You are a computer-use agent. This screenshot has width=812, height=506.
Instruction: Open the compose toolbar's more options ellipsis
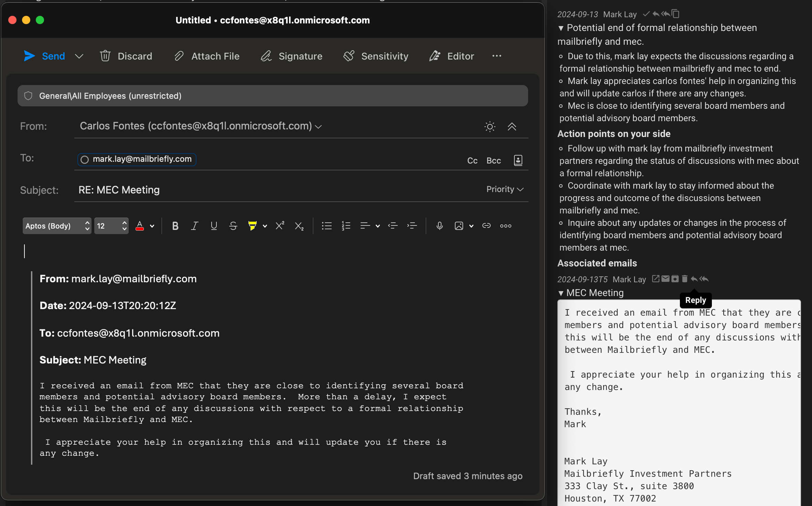tap(496, 56)
